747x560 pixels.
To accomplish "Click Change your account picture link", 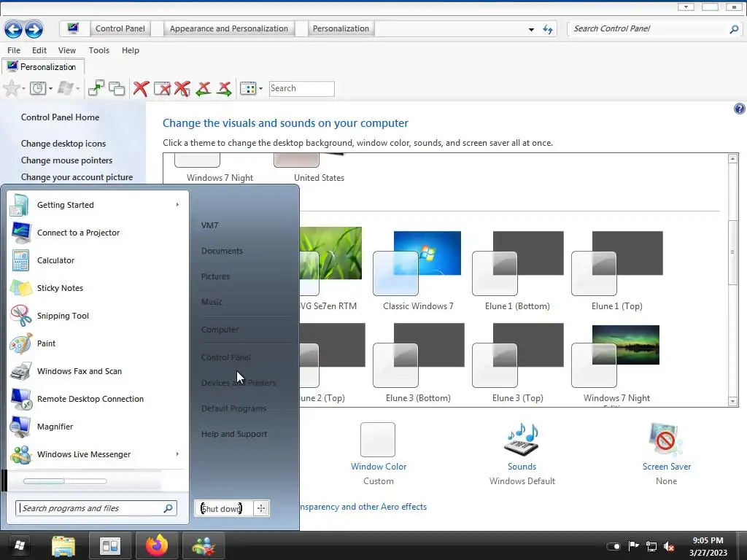I will pyautogui.click(x=77, y=177).
